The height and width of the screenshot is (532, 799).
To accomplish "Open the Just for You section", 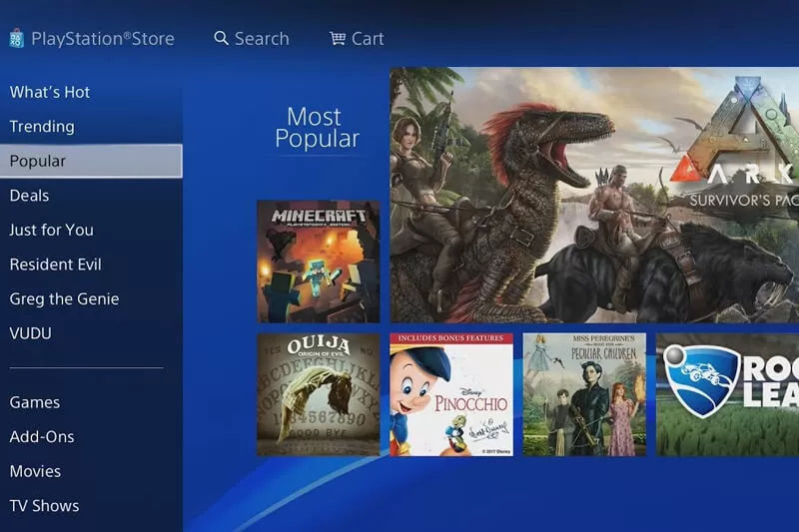I will (52, 231).
